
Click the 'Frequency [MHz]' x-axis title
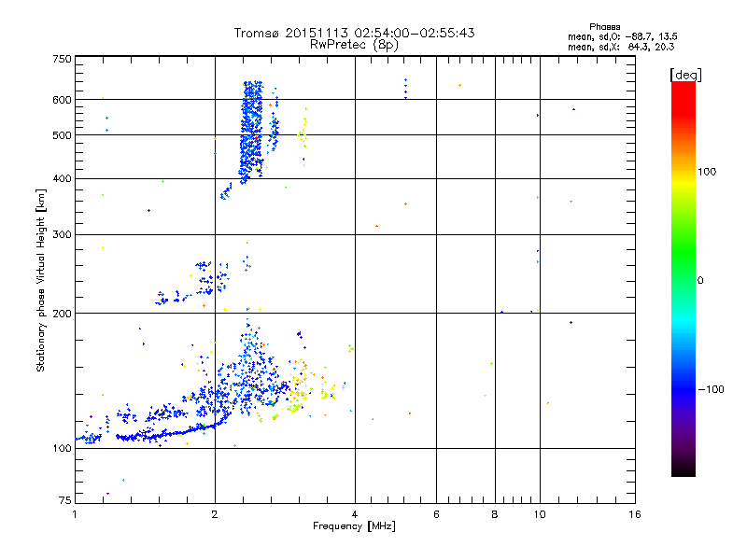354,526
